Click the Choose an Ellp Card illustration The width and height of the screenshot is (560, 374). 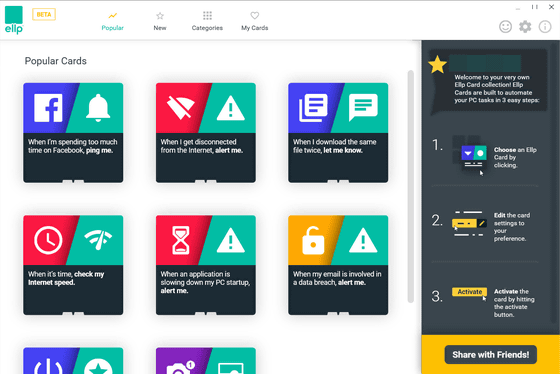point(470,156)
